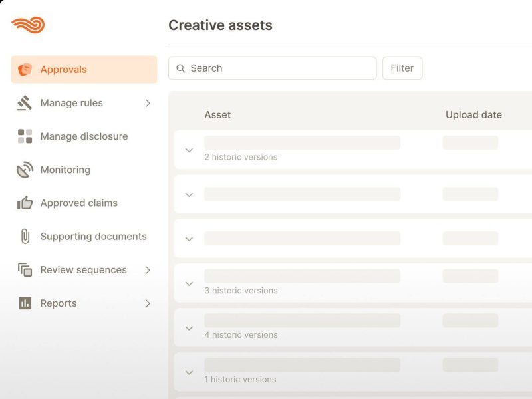Expand the row with 4 historic versions
Screen dimensions: 532x399
pos(189,328)
